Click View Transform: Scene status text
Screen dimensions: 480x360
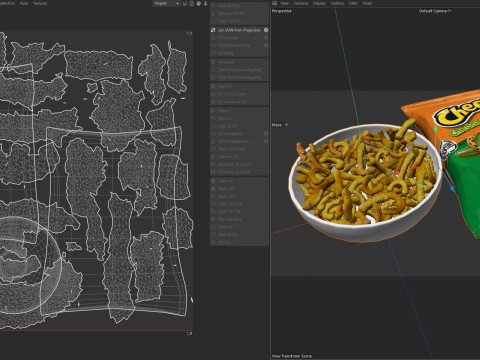[x=292, y=356]
